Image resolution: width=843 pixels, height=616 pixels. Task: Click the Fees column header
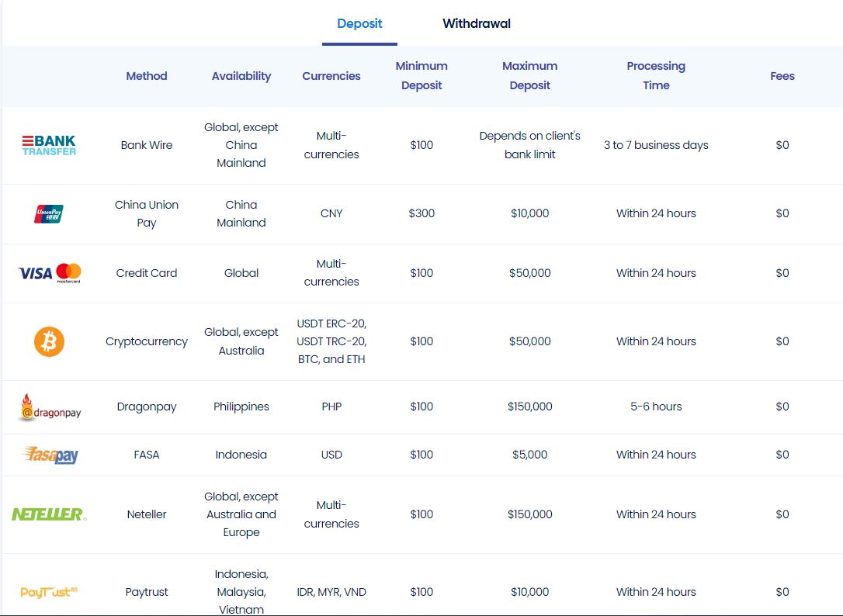782,76
